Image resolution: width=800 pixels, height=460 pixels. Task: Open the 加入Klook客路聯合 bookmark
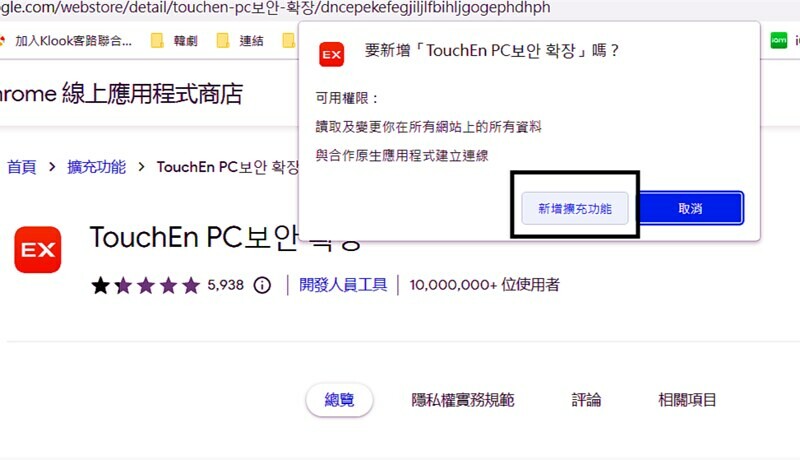[x=65, y=41]
